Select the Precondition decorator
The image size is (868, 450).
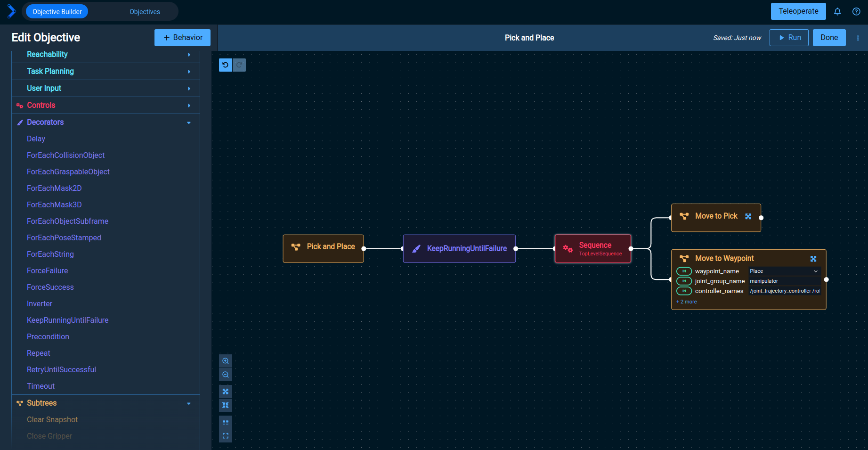[x=48, y=336]
